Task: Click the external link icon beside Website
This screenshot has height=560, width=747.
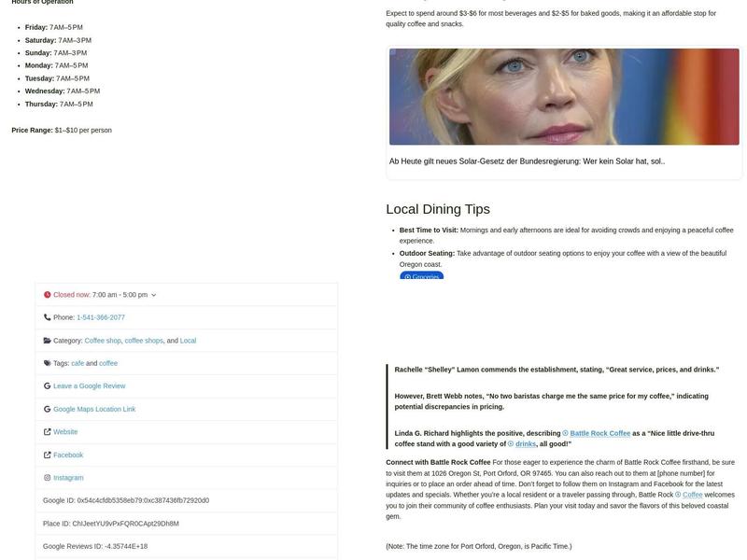Action: (48, 432)
